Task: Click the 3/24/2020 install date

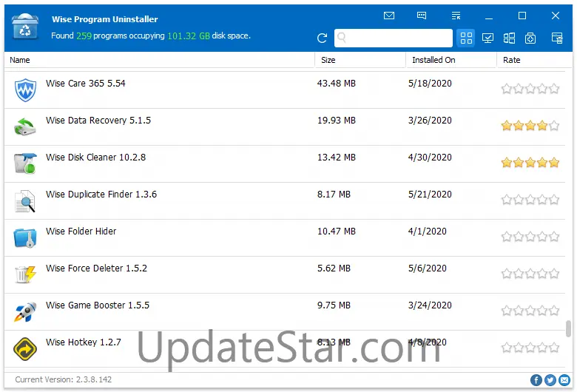Action: coord(430,305)
